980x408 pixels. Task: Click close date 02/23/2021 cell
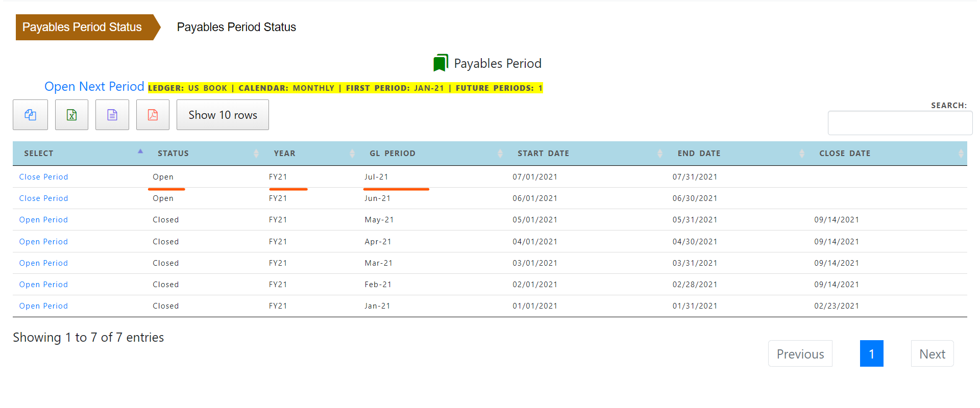837,306
